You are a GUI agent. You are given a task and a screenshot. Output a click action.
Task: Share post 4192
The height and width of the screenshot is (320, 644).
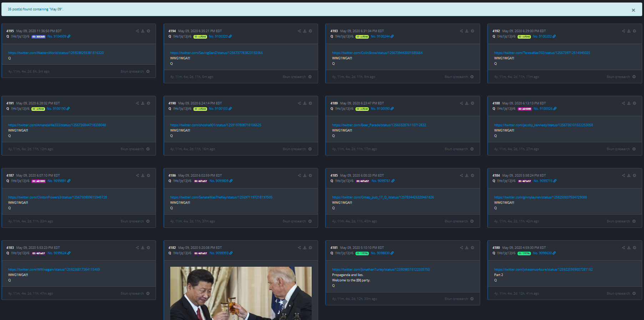point(624,31)
